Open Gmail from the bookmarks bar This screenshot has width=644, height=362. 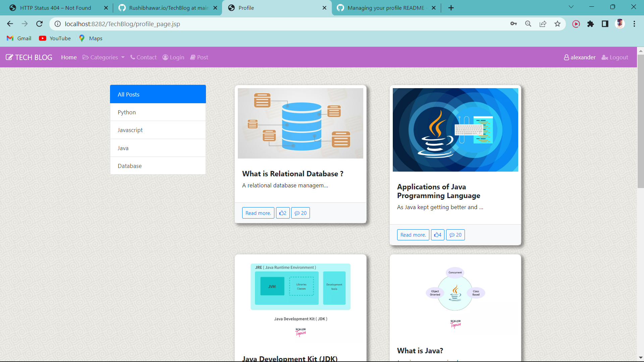18,38
